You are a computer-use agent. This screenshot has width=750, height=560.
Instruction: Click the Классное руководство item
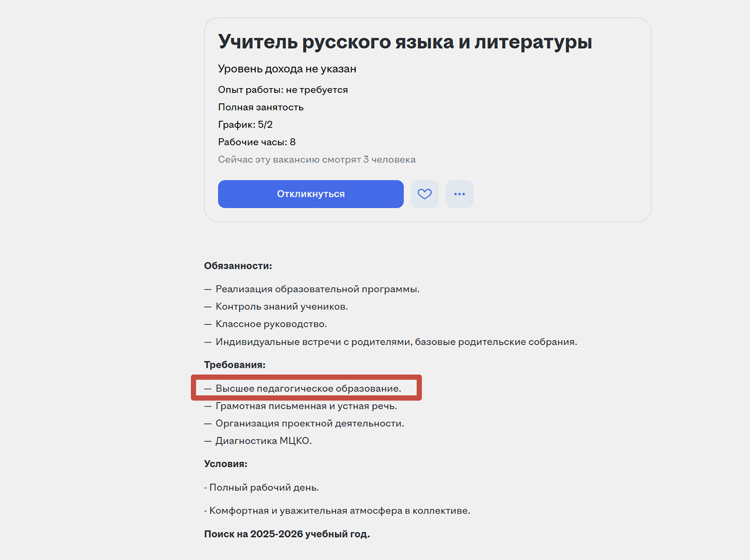271,324
